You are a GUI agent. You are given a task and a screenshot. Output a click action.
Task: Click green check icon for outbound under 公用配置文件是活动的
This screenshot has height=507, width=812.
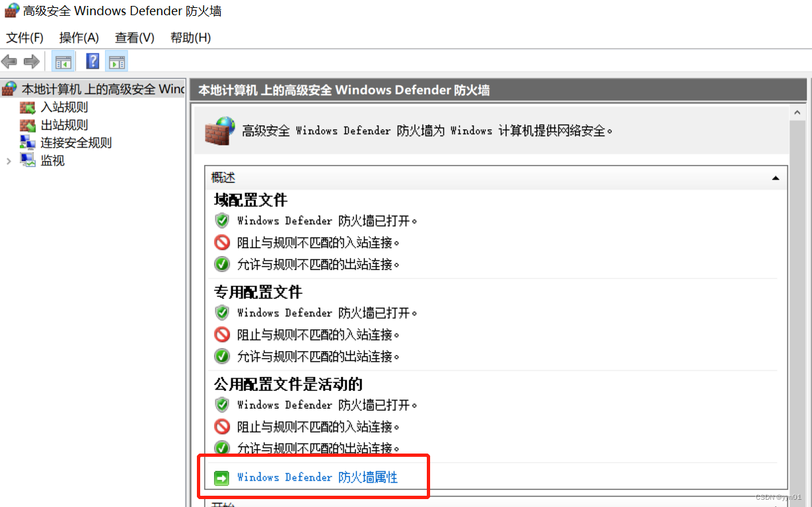click(222, 448)
